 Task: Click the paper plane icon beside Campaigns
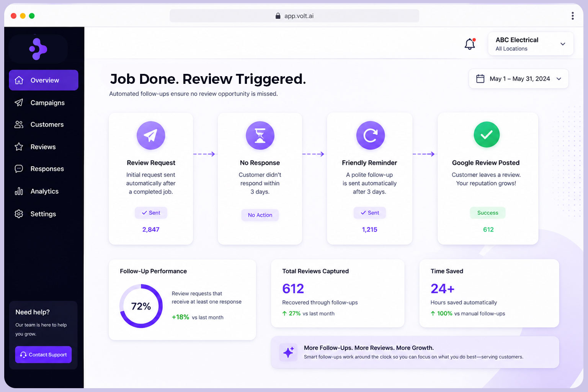click(x=19, y=102)
